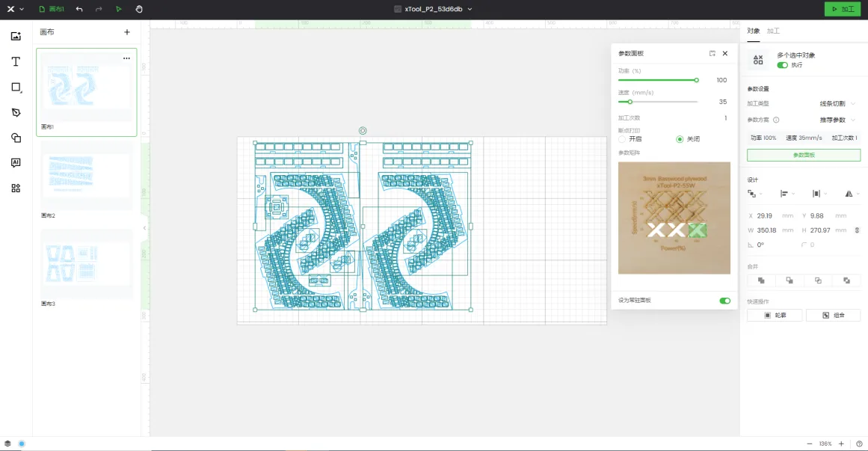
Task: Open the distribute dropdown under 设计
Action: tap(819, 194)
